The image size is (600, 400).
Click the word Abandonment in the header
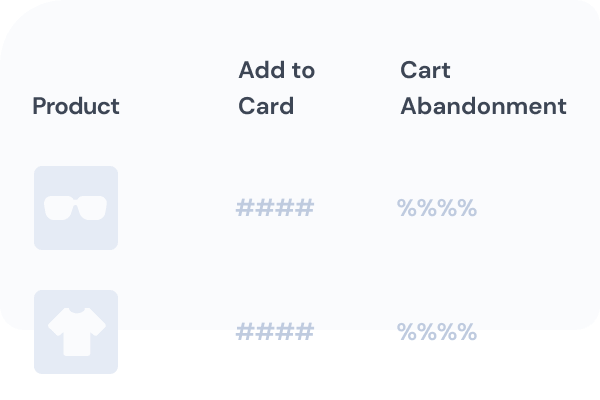(x=483, y=106)
